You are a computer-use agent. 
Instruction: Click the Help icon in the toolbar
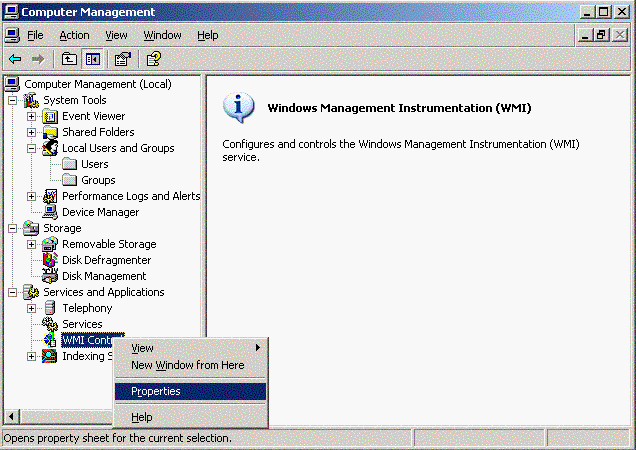click(153, 59)
